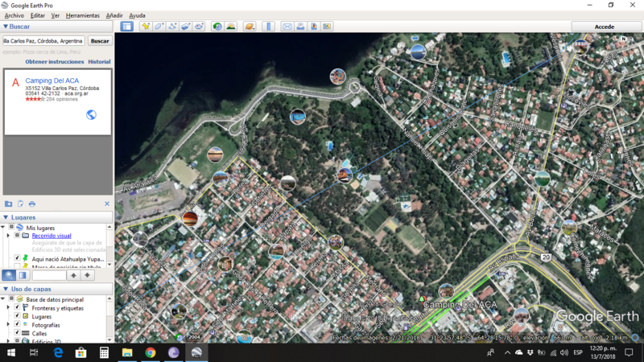Expand the Fotografías layer
The width and height of the screenshot is (644, 362).
pyautogui.click(x=8, y=324)
